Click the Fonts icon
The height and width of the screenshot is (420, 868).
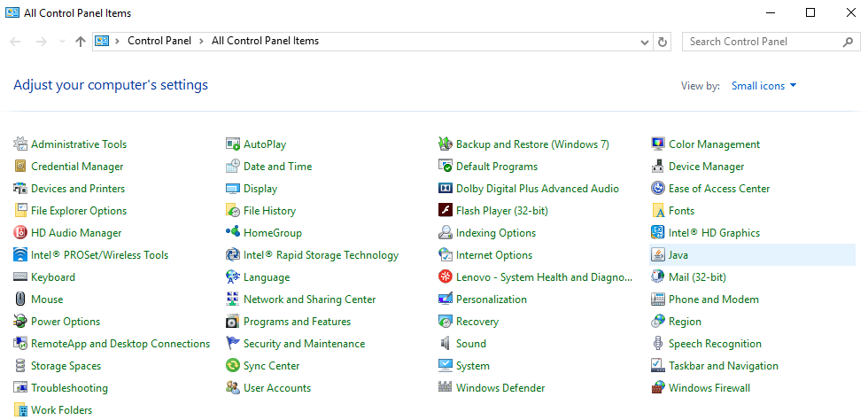pos(658,211)
